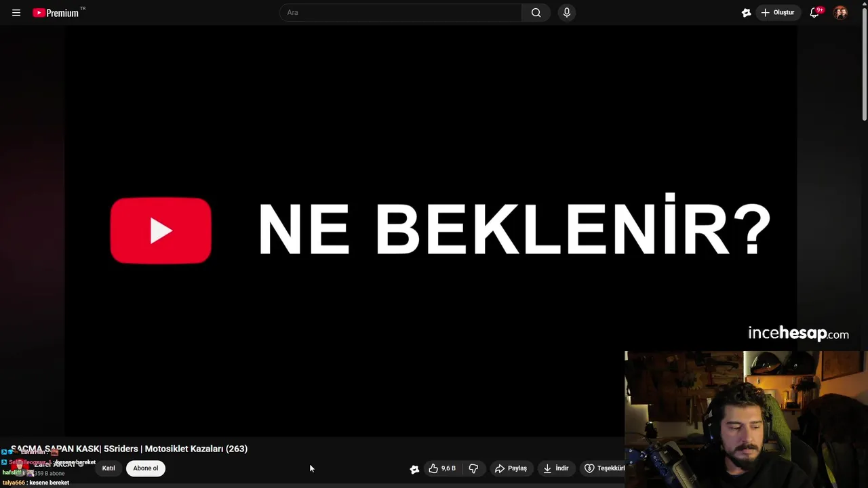This screenshot has width=868, height=488.
Task: Download the video with İndir
Action: (x=555, y=468)
